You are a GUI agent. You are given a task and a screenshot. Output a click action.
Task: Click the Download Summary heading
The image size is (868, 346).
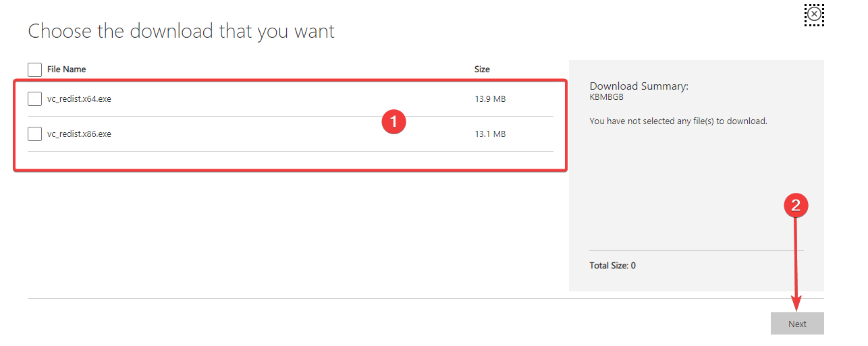click(x=639, y=86)
